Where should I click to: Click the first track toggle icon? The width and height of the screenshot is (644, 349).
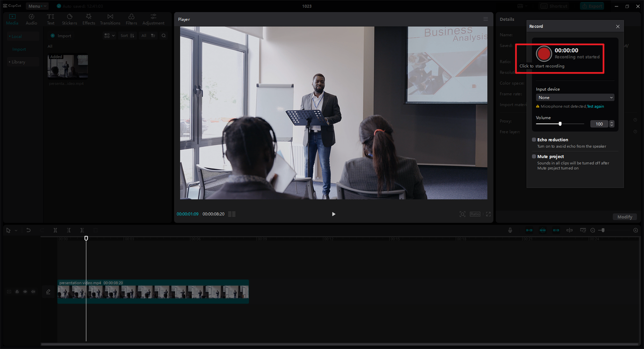pyautogui.click(x=9, y=292)
